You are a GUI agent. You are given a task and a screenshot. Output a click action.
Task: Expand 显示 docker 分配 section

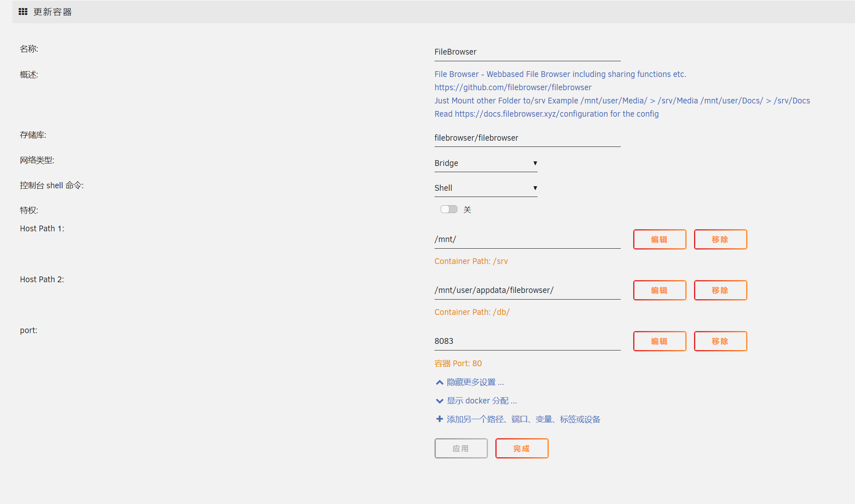pos(482,401)
